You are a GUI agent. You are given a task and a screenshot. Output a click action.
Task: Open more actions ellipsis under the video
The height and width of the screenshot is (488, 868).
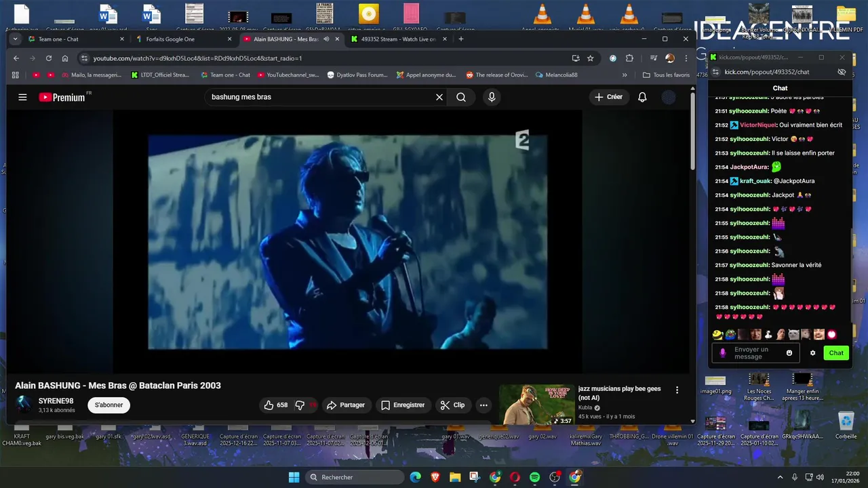484,405
